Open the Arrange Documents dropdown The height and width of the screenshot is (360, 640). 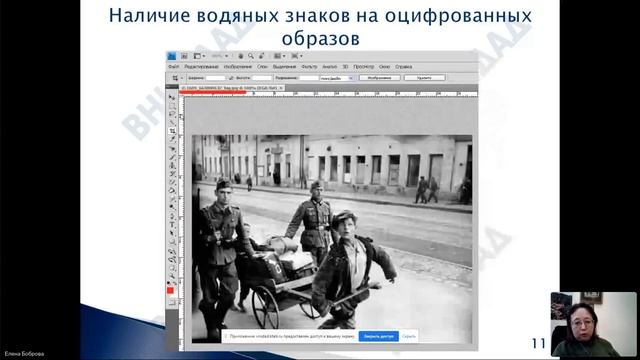(x=280, y=56)
